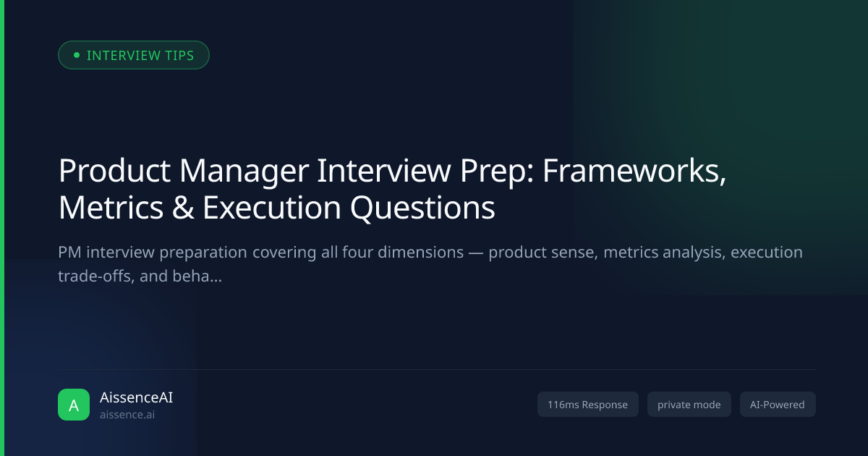Click the green dot in the Interview Tips badge
Image resolution: width=868 pixels, height=456 pixels.
coord(77,55)
